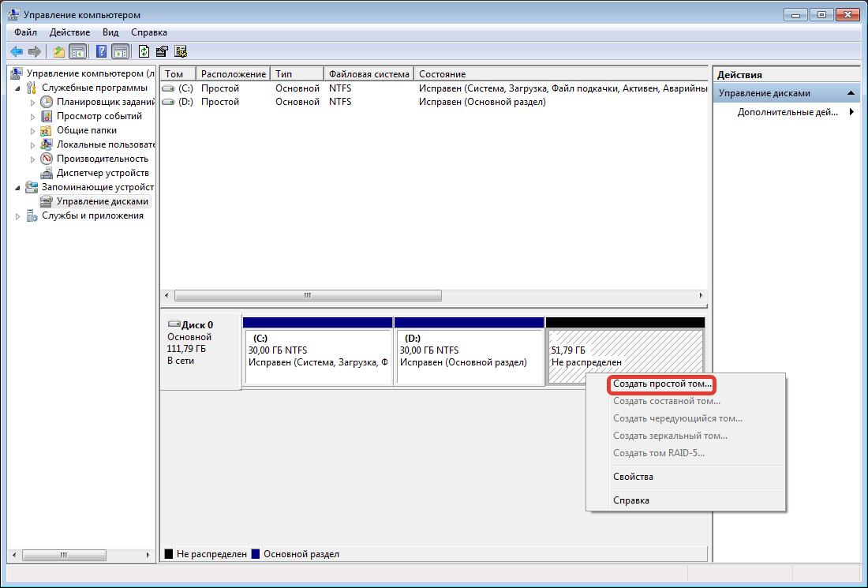Viewport: 868px width, 588px height.
Task: Toggle the console tree pane icon
Action: pos(77,52)
